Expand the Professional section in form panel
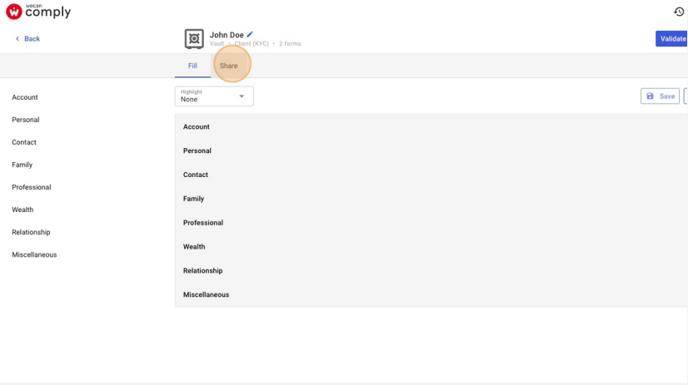The image size is (688, 385). [431, 223]
